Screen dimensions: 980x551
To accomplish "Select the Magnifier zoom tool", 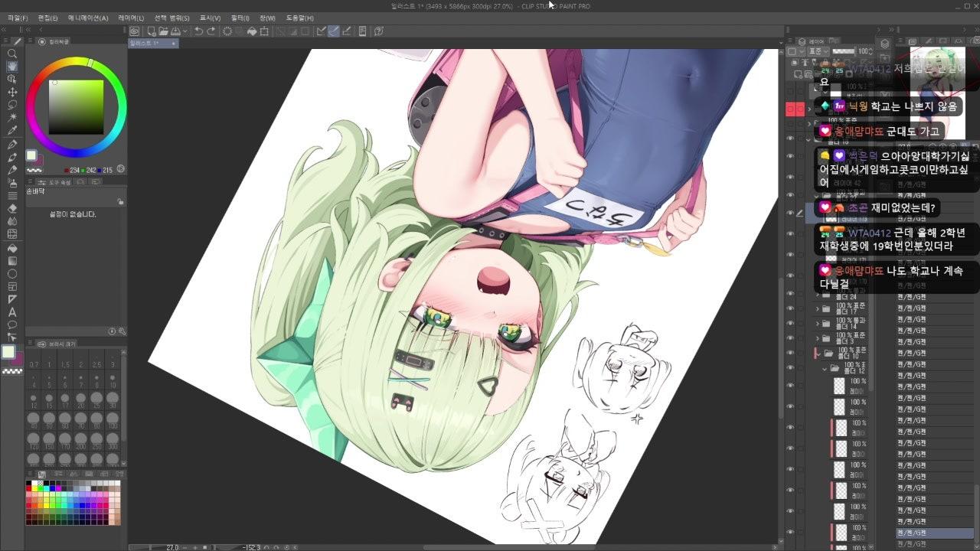I will [x=12, y=54].
